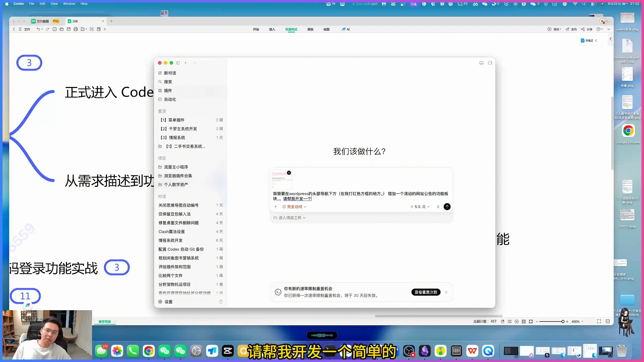This screenshot has height=362, width=644.
Task: Open 设置 at the sidebar bottom
Action: click(x=166, y=302)
